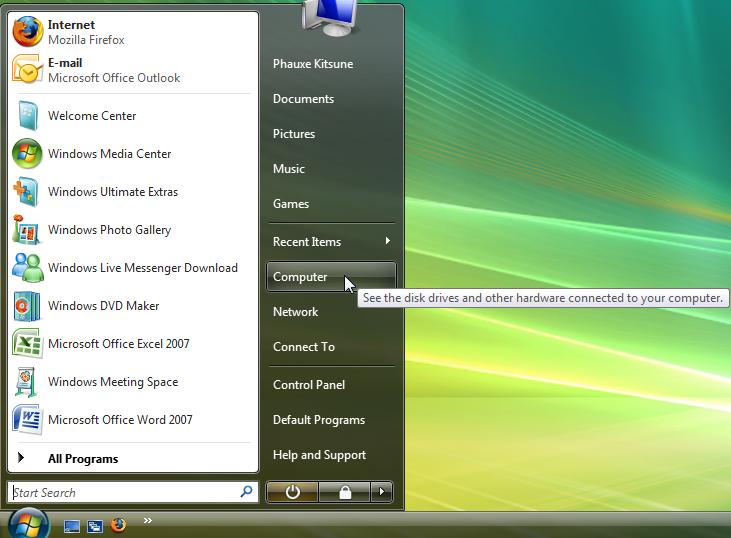Image resolution: width=731 pixels, height=538 pixels.
Task: Click the lock computer button
Action: point(345,492)
